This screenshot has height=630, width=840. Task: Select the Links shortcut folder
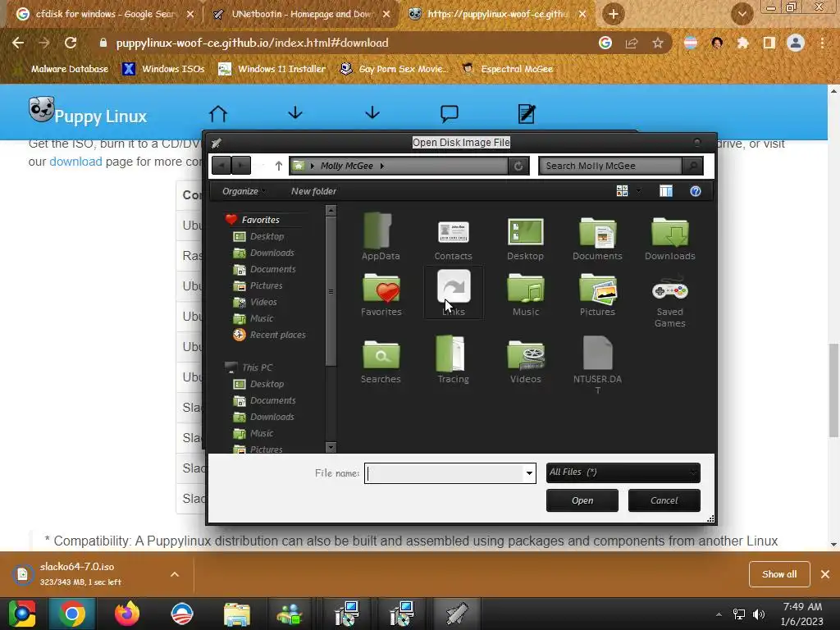pos(453,293)
